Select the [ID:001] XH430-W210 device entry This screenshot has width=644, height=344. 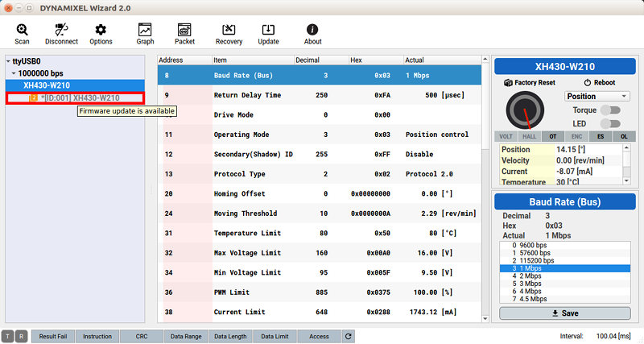coord(75,97)
